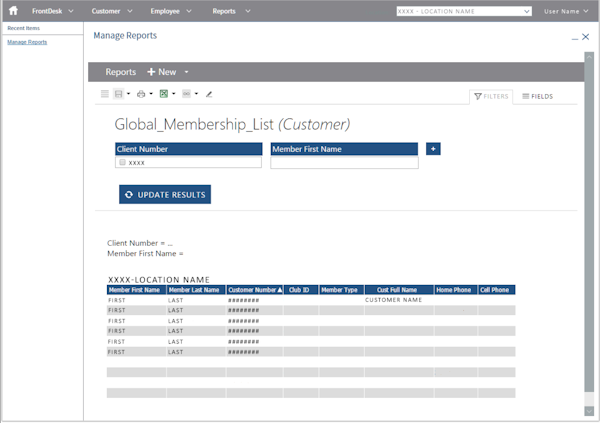600x423 pixels.
Task: Open the Employee menu
Action: [x=171, y=11]
